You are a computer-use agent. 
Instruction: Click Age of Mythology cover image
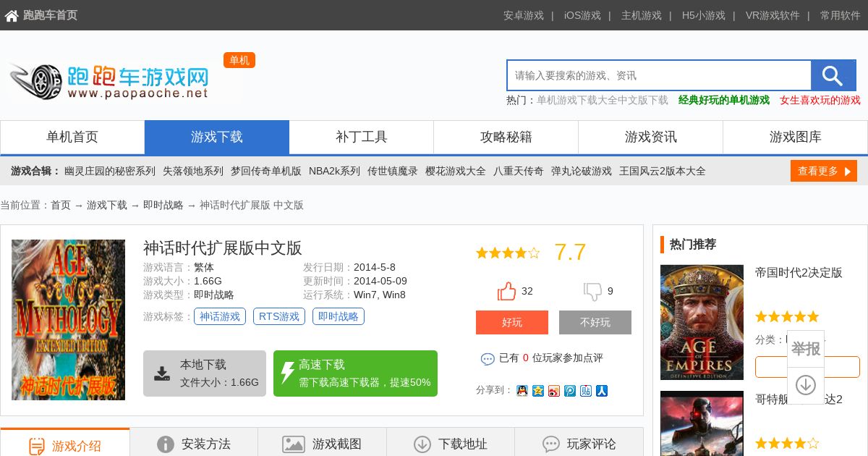tap(68, 320)
